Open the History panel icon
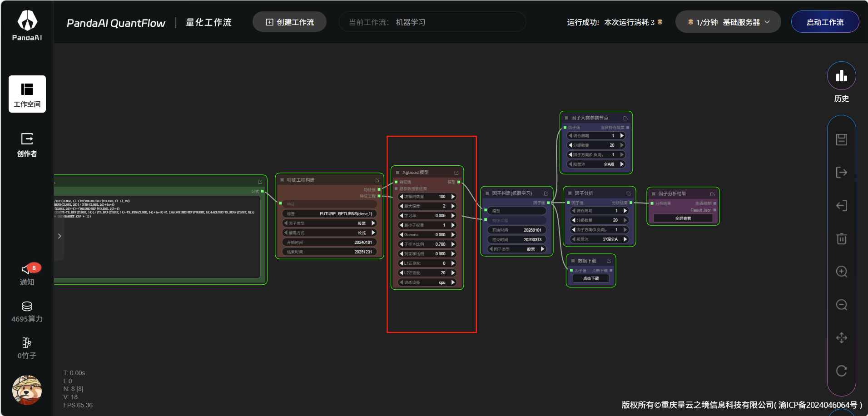The height and width of the screenshot is (416, 868). coord(841,75)
